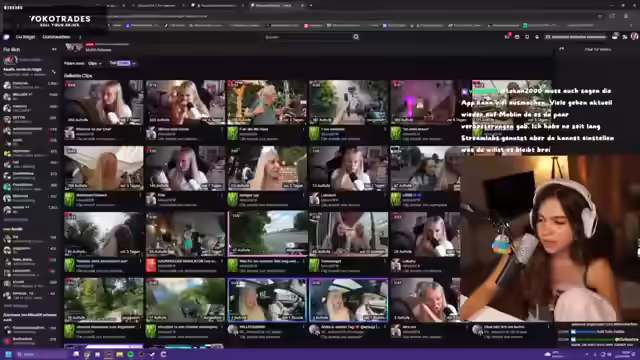Screen dimensions: 640x360
Task: Open the Spotify icon in taskbar
Action: (131, 354)
